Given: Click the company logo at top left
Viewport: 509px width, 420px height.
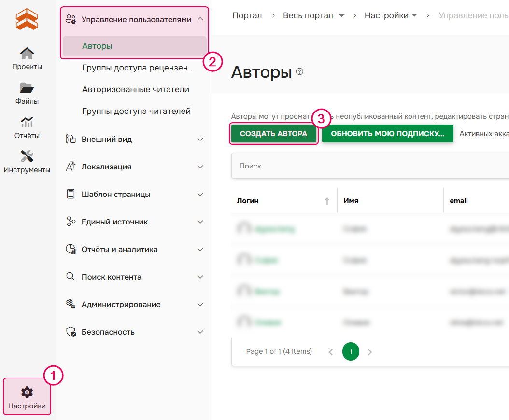Looking at the screenshot, I should [27, 19].
